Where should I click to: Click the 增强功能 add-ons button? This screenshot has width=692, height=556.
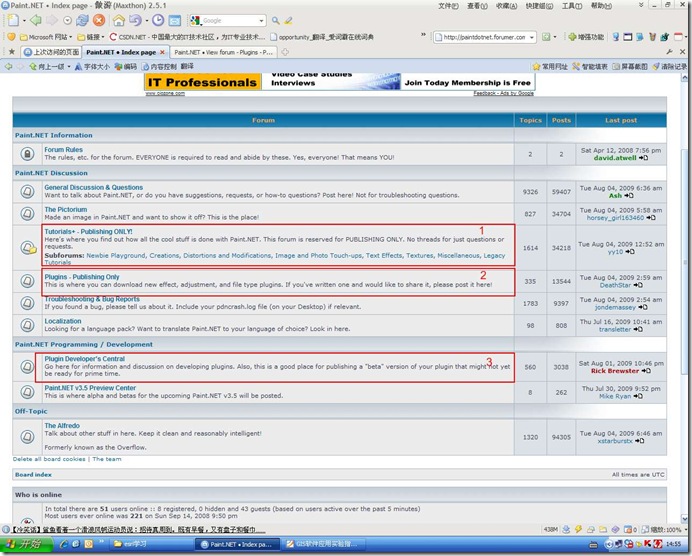(586, 37)
